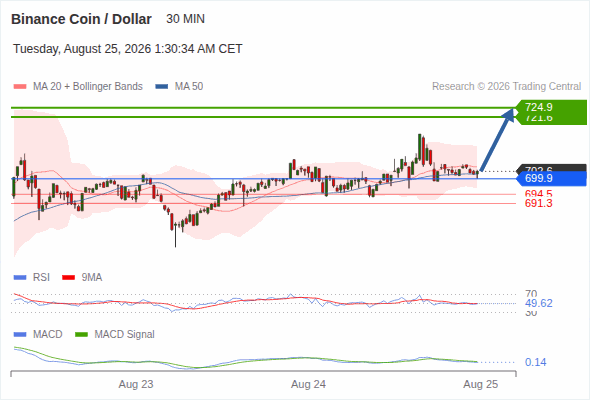Click the Aug 24 date axis label
The image size is (590, 400).
(308, 384)
